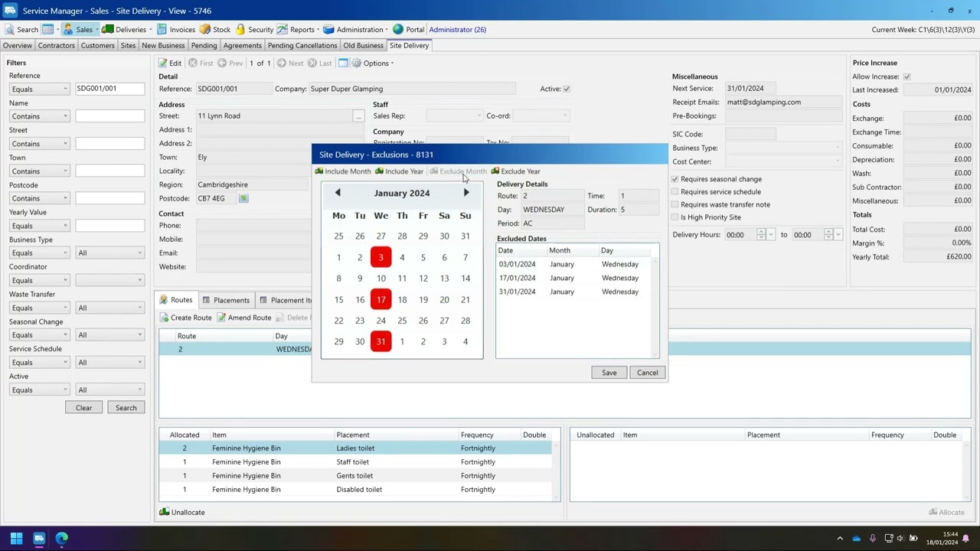Click the Reference filter input field
The image size is (980, 551).
point(109,89)
